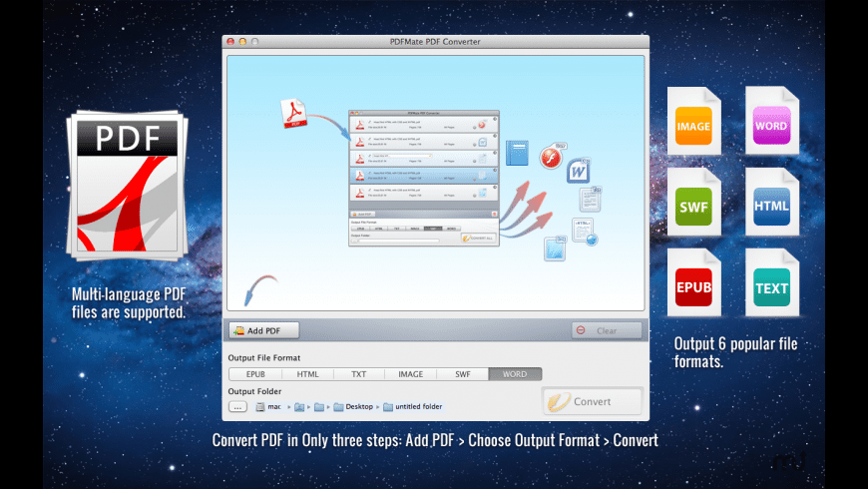Viewport: 868px width, 489px height.
Task: Click the green SWF file icon
Action: 693,206
